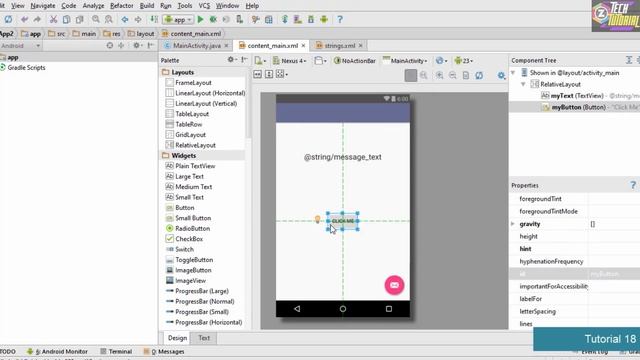Start Debug with the bug icon
Viewport: 640px width, 360px height.
tap(213, 19)
